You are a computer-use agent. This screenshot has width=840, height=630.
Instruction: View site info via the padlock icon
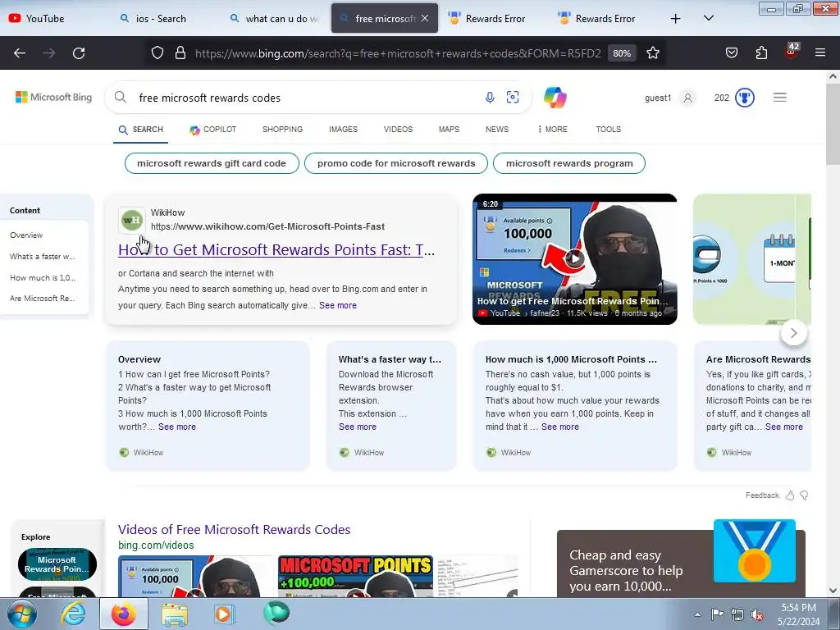point(180,53)
